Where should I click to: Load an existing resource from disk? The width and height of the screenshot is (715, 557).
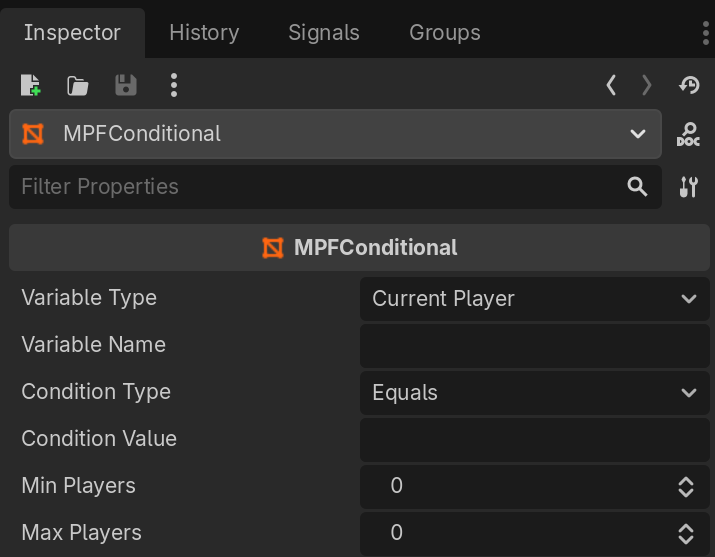point(78,85)
